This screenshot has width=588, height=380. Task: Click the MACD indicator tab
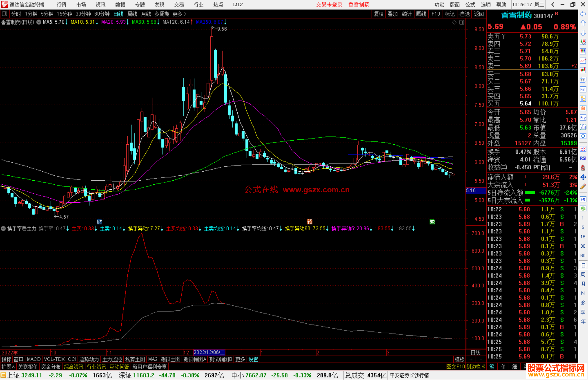pyautogui.click(x=33, y=359)
